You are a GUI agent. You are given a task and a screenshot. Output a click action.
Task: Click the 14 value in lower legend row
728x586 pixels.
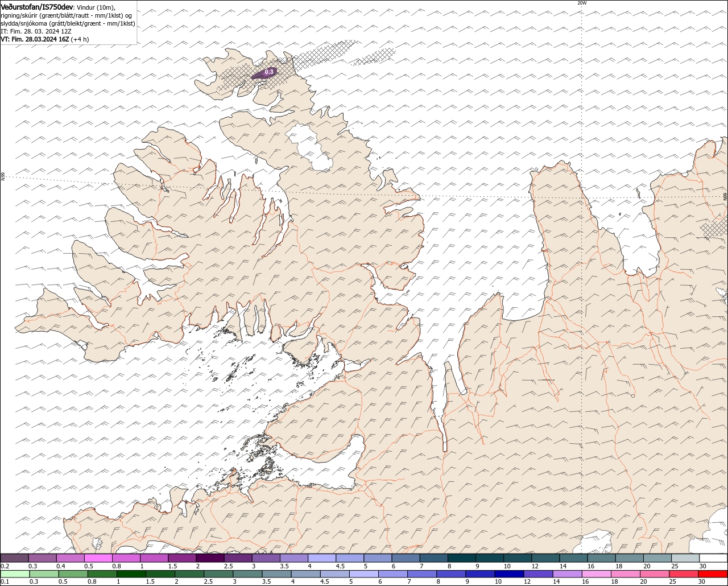tap(556, 582)
